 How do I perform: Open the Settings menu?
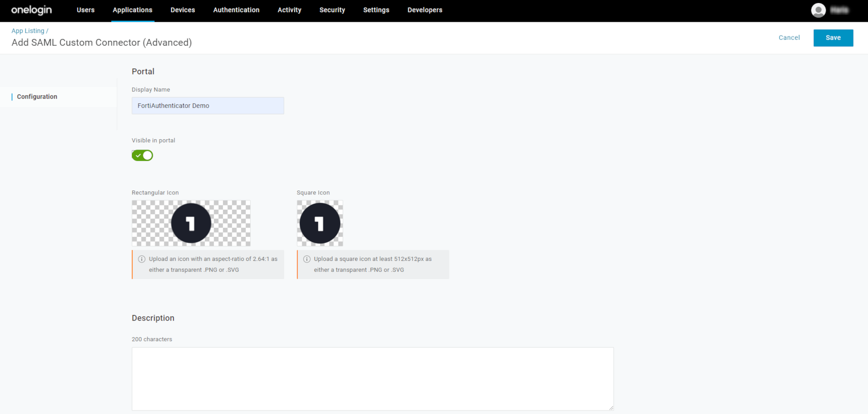(376, 10)
